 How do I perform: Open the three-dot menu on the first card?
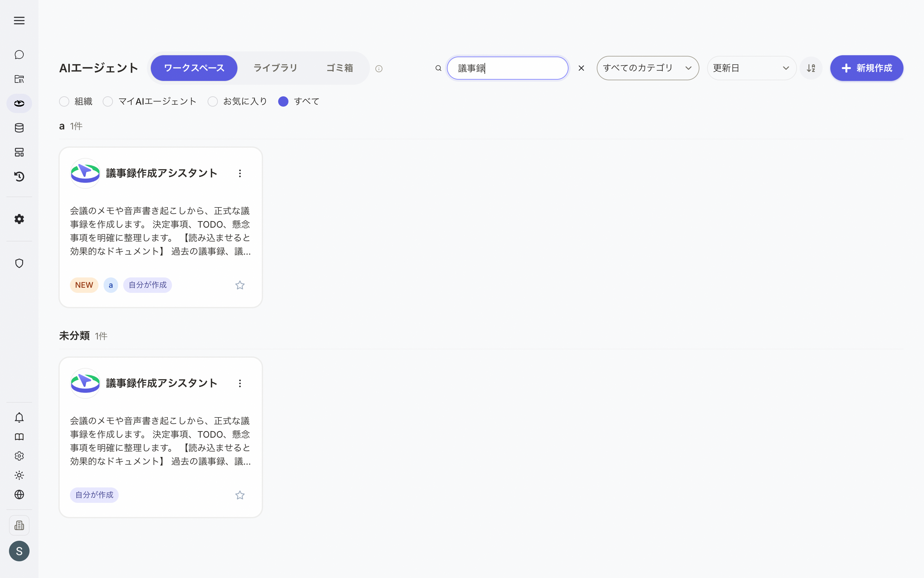click(x=240, y=173)
